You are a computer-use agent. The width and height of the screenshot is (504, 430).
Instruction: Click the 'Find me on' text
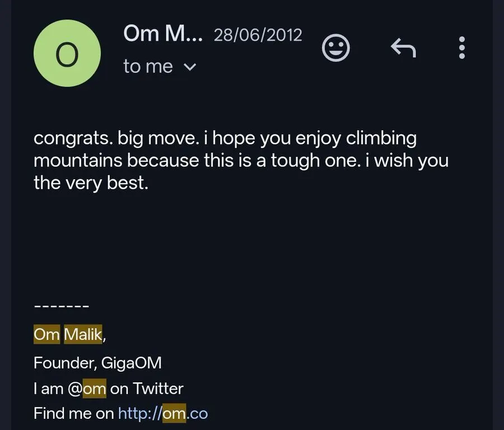[73, 413]
